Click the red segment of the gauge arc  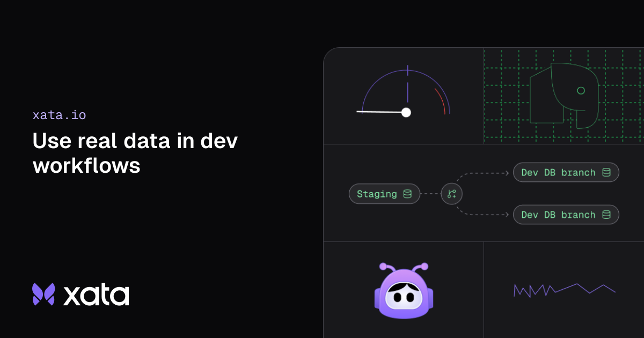coord(441,101)
